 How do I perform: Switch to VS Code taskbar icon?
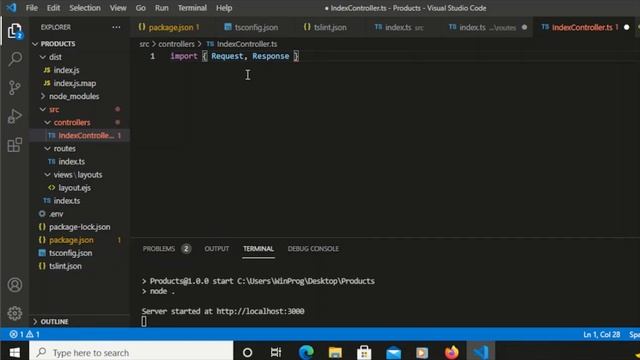pos(481,352)
